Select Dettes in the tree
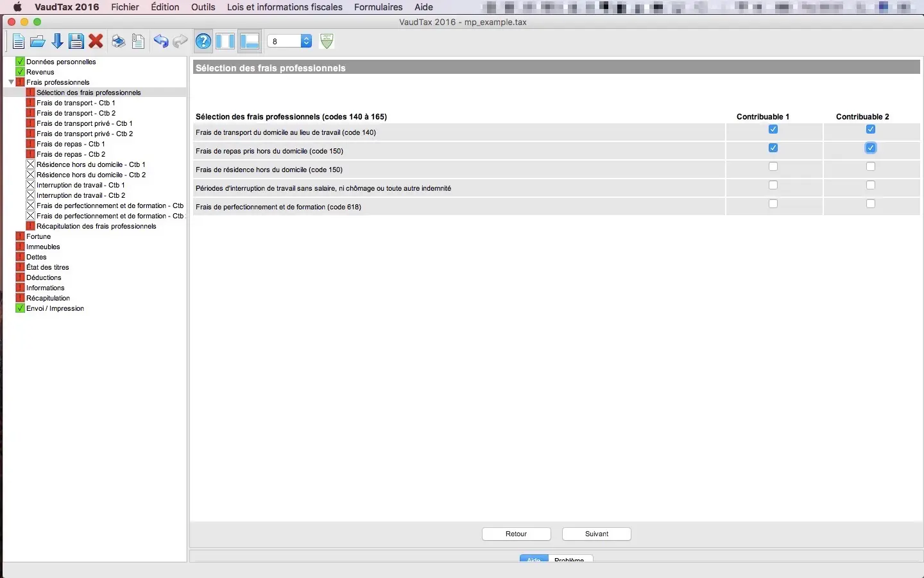 click(x=37, y=257)
